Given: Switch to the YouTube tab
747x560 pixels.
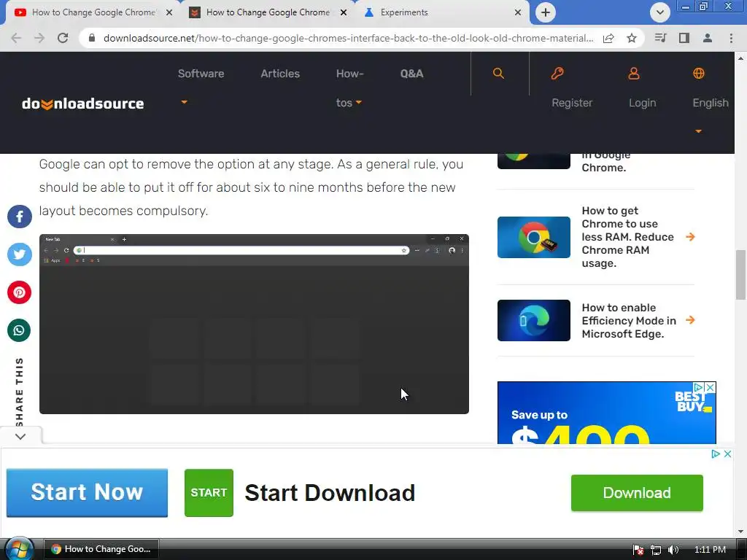Looking at the screenshot, I should pyautogui.click(x=93, y=12).
